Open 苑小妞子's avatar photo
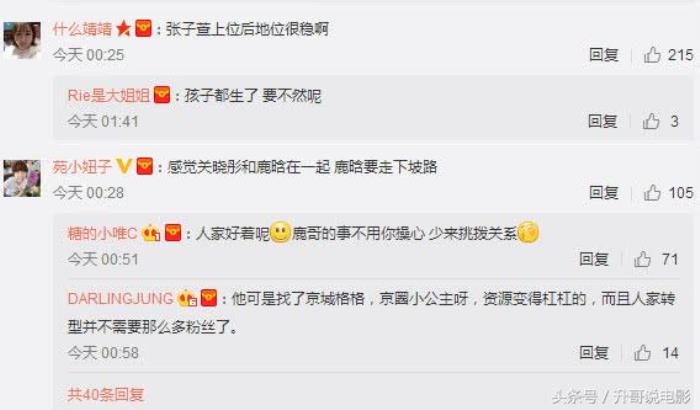The height and width of the screenshot is (410, 700). click(22, 178)
